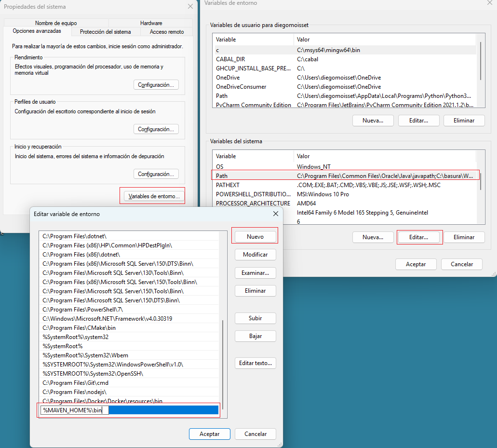Select the Acceso remoto tab
The height and width of the screenshot is (448, 497).
(166, 32)
